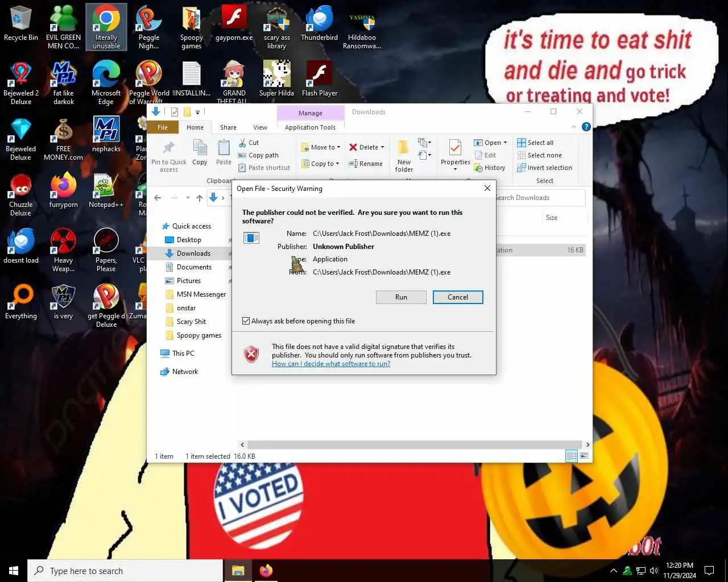Show hidden system tray icons

tap(614, 571)
